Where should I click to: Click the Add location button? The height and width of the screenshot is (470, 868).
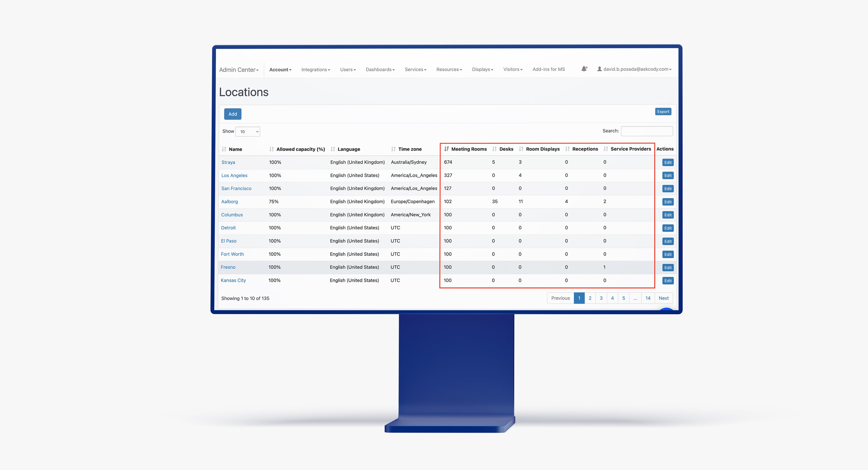[232, 114]
